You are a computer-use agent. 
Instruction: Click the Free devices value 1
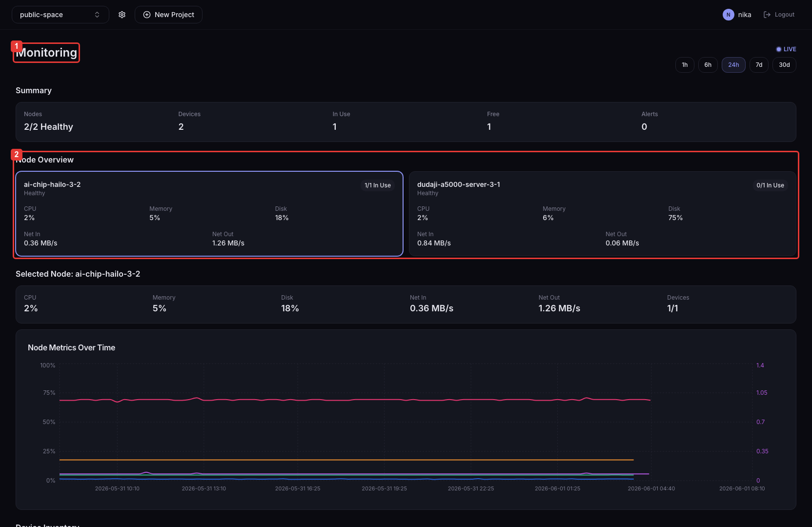(x=489, y=127)
